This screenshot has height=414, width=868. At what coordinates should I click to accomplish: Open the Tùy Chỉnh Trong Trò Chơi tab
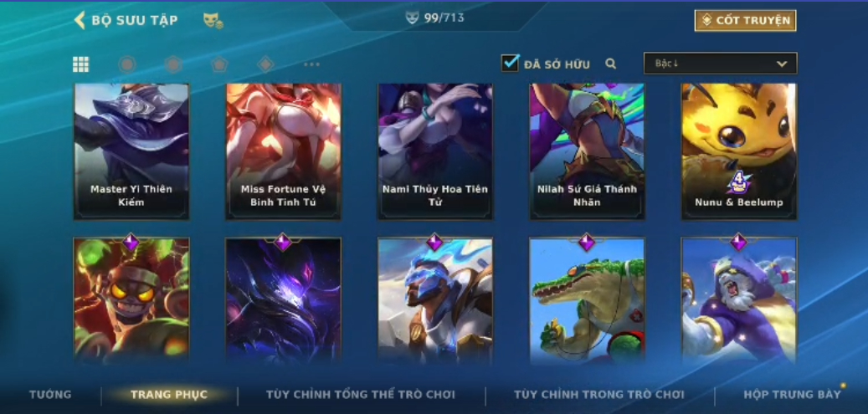(599, 395)
